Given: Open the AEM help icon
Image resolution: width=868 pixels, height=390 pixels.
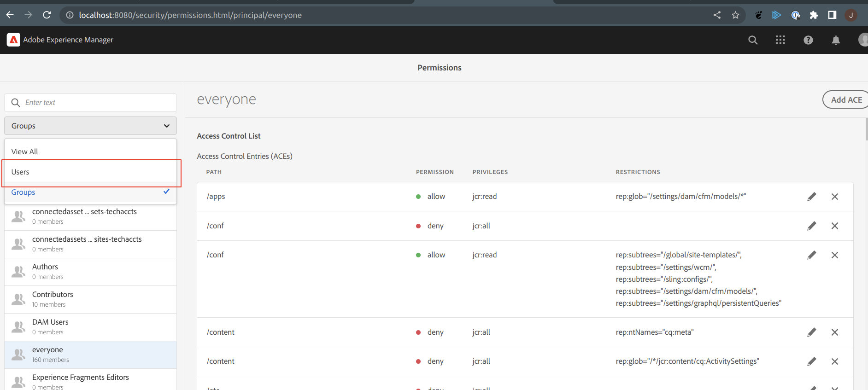Looking at the screenshot, I should [x=808, y=40].
